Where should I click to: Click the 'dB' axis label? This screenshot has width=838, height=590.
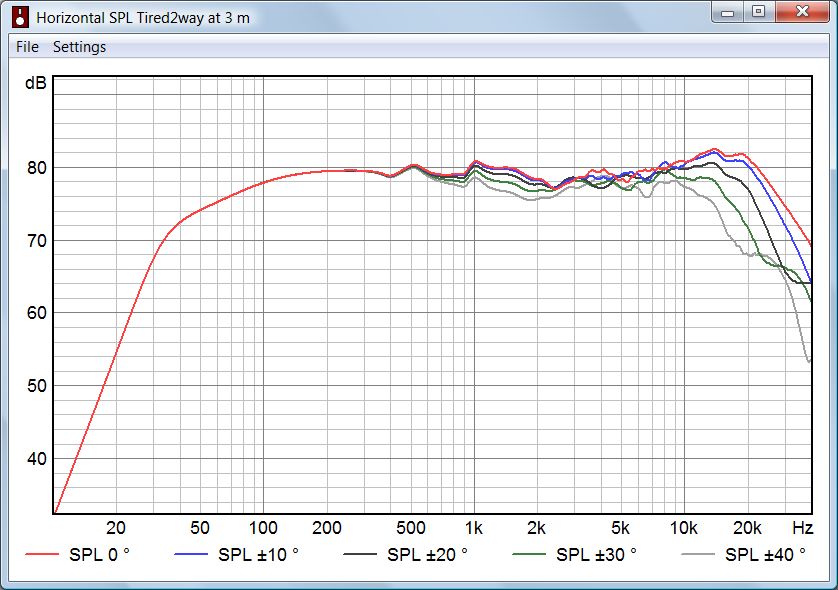tap(36, 83)
